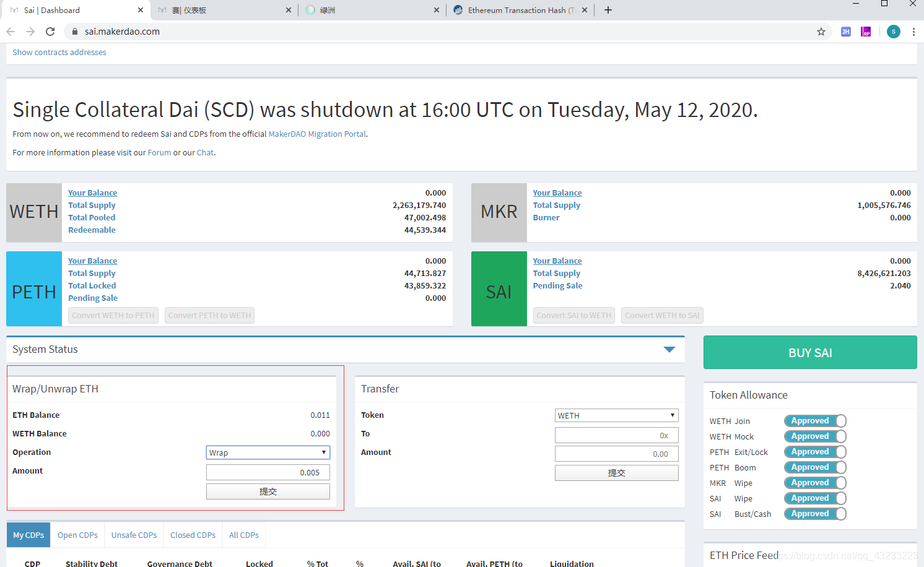Viewport: 924px width, 567px height.
Task: Click the browser forward arrow
Action: coord(30,32)
